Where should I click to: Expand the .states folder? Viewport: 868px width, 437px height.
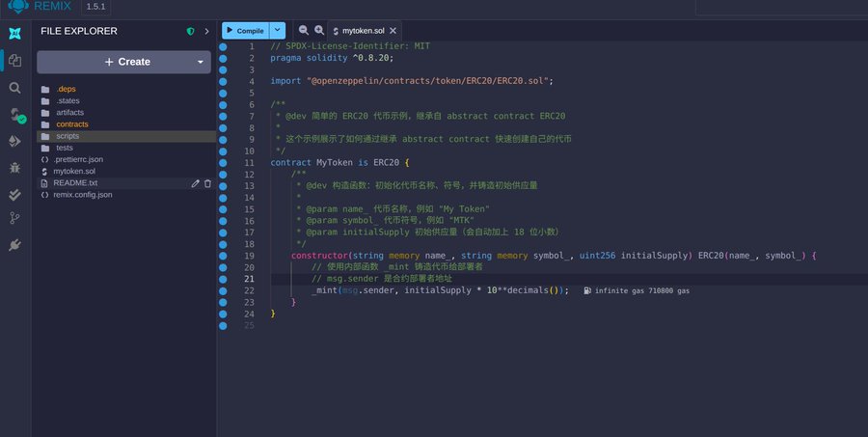click(x=68, y=100)
